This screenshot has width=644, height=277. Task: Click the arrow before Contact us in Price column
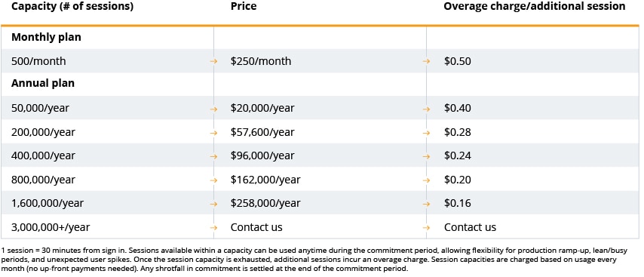(213, 227)
